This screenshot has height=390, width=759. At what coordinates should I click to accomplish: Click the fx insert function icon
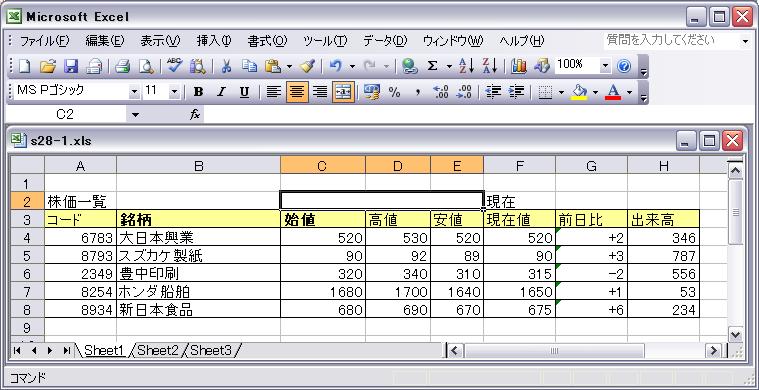tap(195, 115)
